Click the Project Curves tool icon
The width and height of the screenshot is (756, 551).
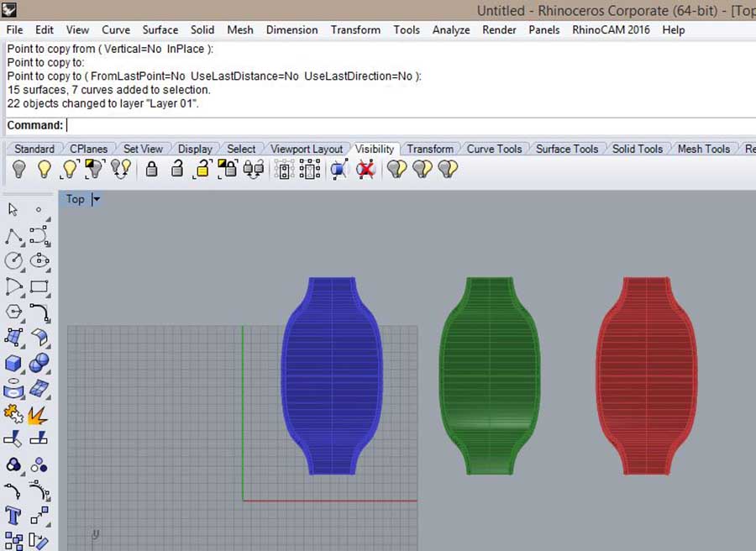click(13, 389)
